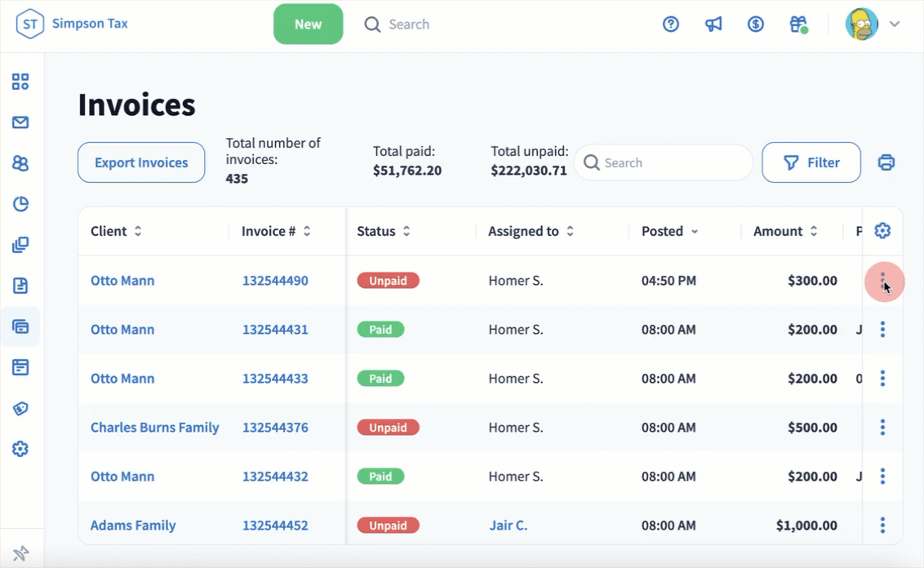
Task: Click the Export Invoices button
Action: [141, 162]
